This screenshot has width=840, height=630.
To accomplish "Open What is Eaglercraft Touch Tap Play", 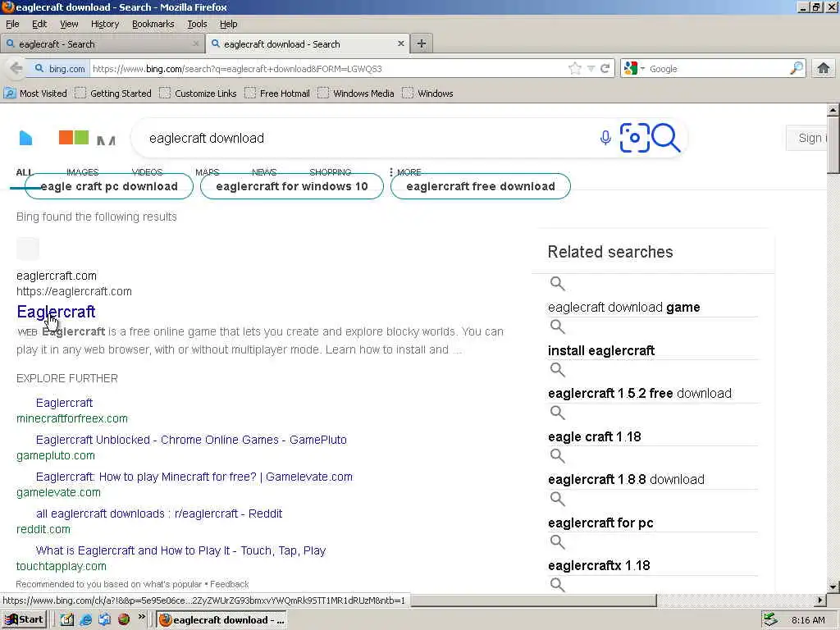I will point(180,550).
